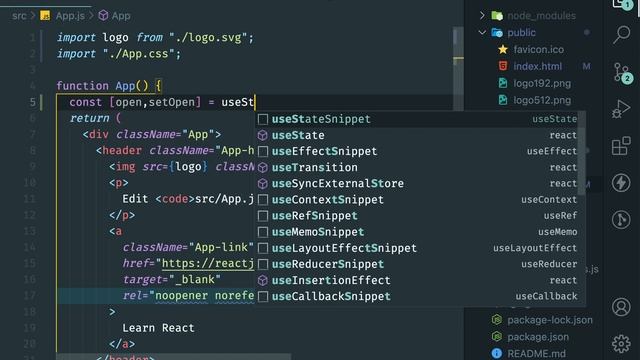Open the Extensions view
Viewport: 640px width, 360px height.
[621, 146]
